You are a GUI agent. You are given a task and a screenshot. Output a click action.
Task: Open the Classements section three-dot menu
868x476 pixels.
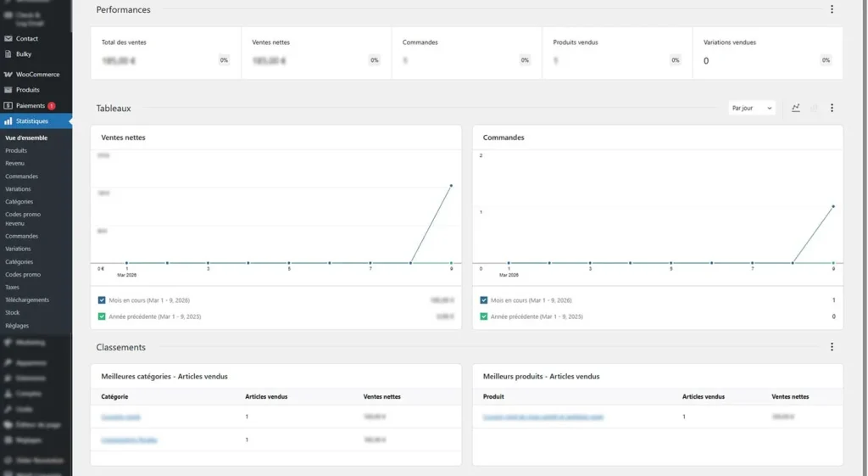832,347
